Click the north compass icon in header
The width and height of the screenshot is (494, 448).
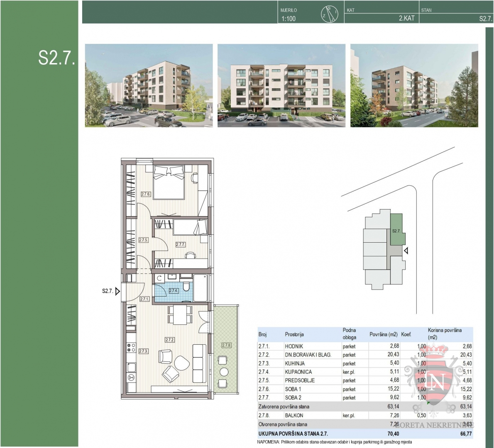[x=329, y=15]
